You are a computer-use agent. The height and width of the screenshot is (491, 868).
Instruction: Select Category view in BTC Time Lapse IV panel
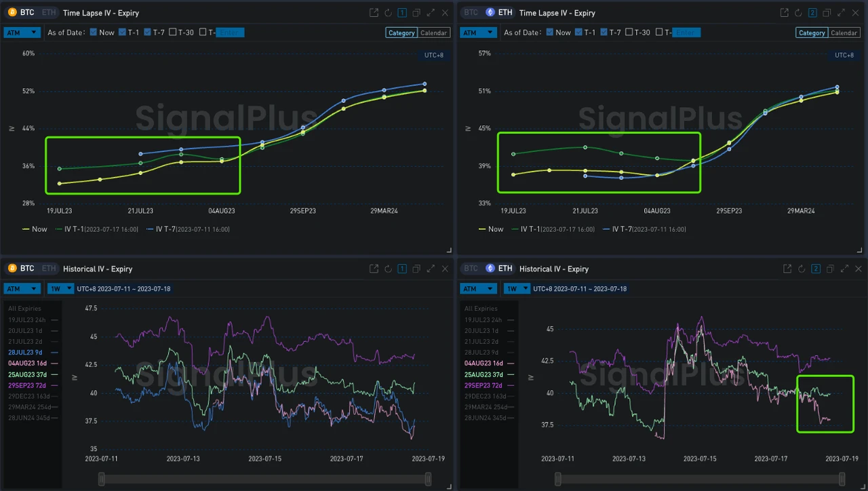click(x=401, y=33)
